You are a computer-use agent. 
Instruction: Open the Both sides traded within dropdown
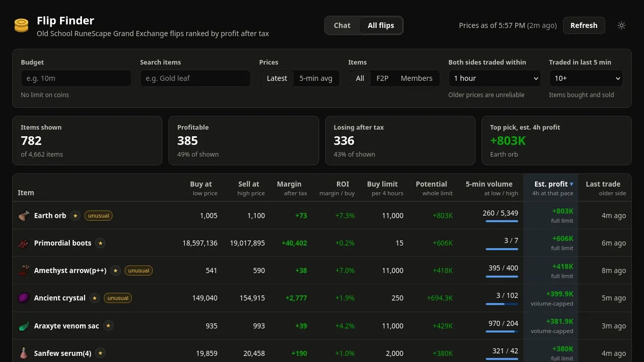click(x=494, y=78)
